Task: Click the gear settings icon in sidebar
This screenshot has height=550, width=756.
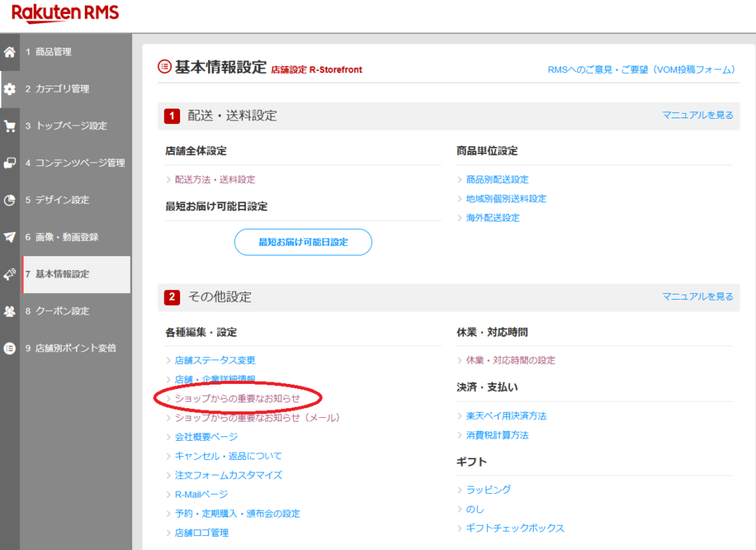Action: tap(10, 89)
